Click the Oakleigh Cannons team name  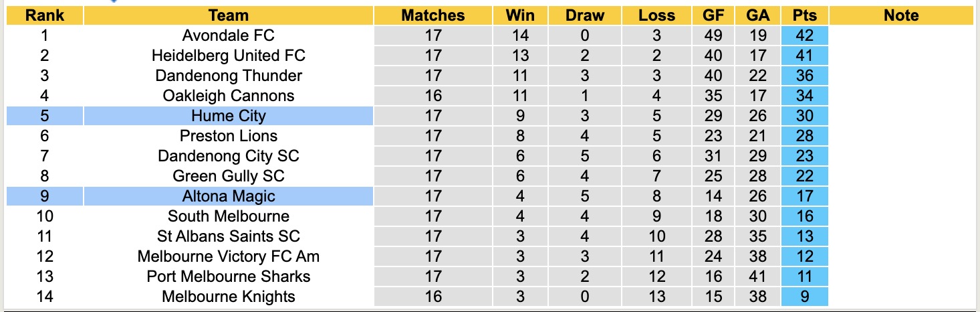[x=228, y=96]
